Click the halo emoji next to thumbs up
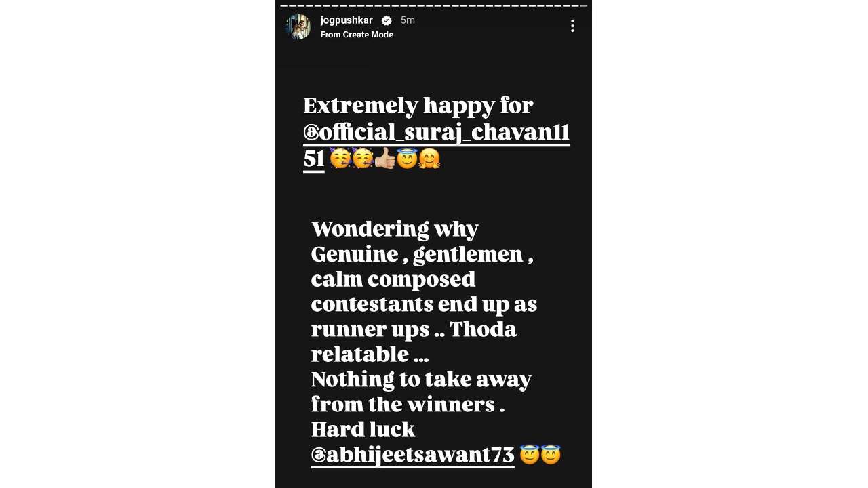The image size is (868, 488). point(407,159)
